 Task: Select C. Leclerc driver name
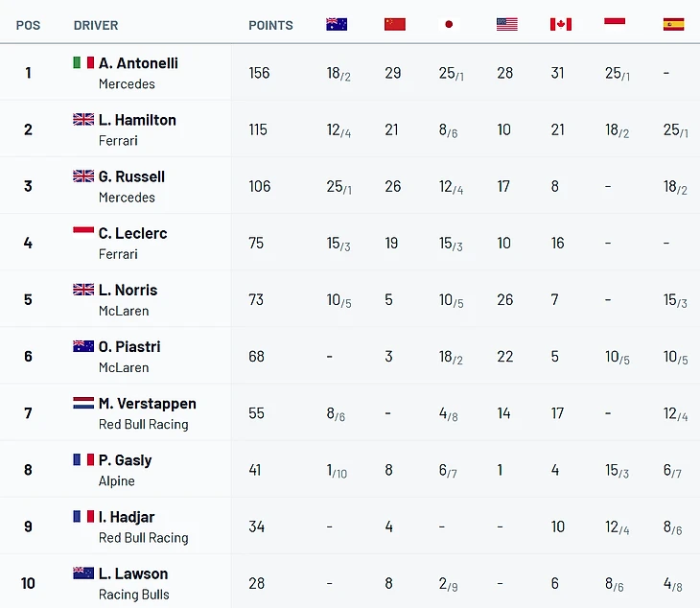(x=132, y=233)
